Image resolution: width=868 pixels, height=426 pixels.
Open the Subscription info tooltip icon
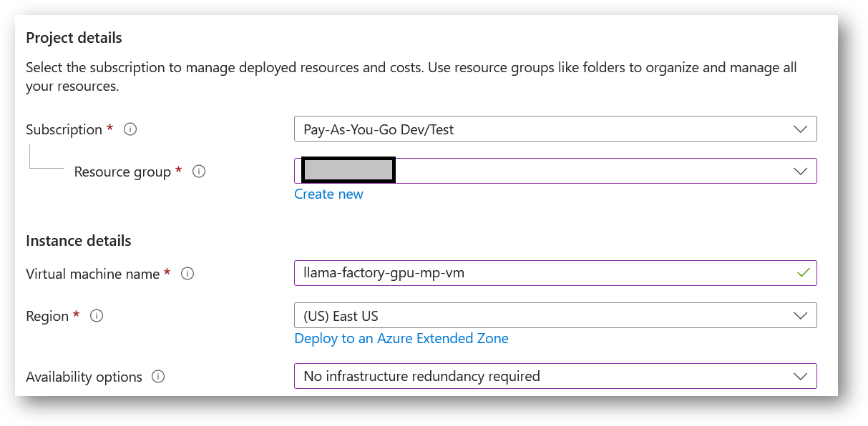coord(130,129)
